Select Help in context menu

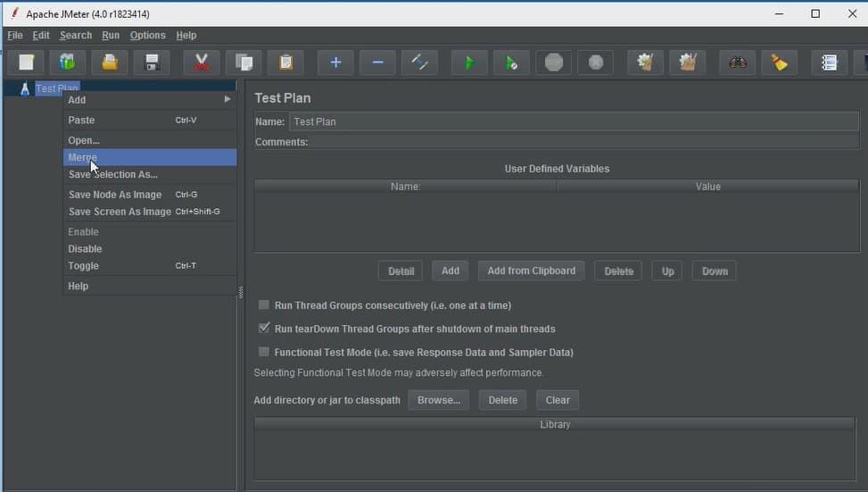150,286
